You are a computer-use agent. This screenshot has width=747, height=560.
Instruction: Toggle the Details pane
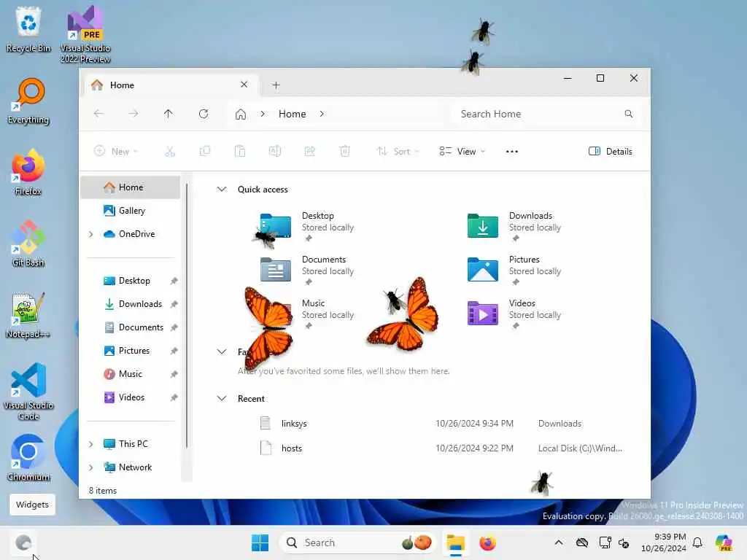611,152
